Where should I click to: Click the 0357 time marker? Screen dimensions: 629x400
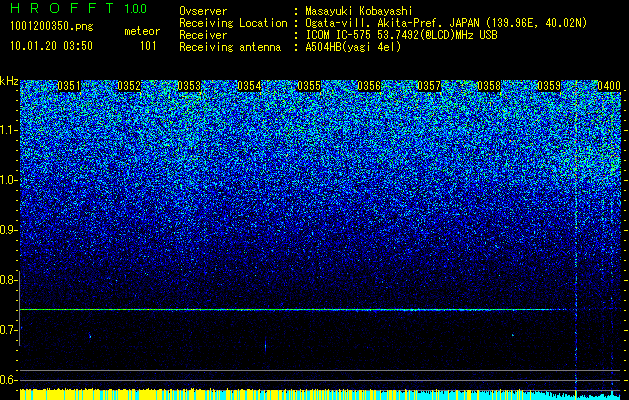pos(429,86)
